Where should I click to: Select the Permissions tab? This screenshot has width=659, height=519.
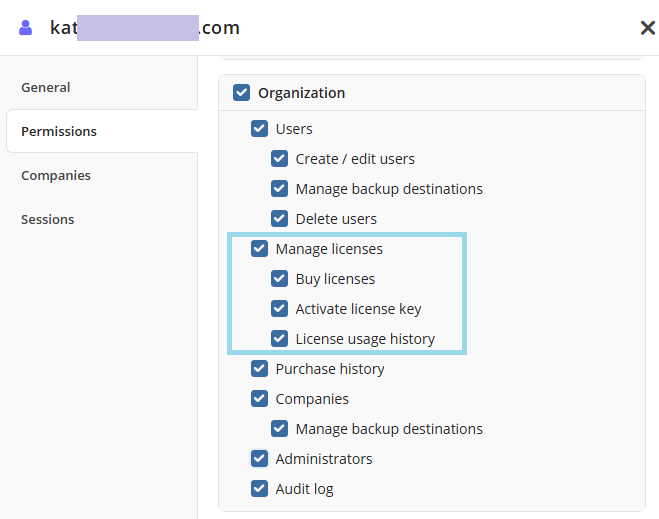(59, 131)
